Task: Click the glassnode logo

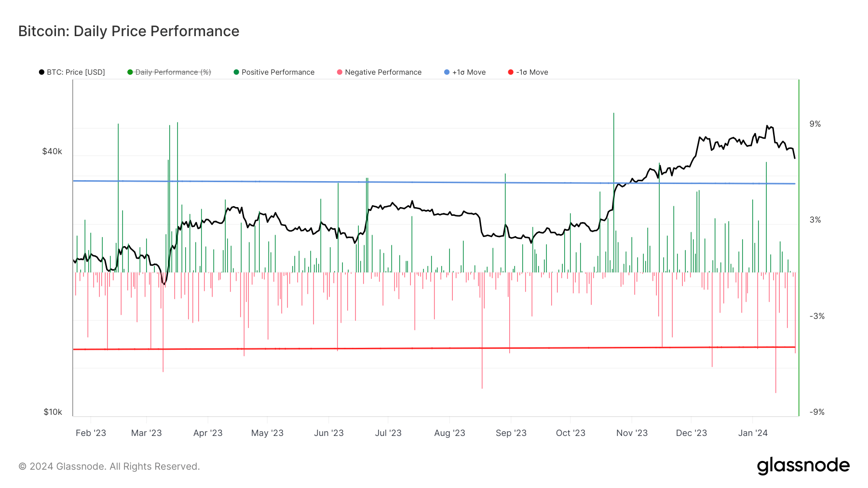Action: (x=803, y=465)
